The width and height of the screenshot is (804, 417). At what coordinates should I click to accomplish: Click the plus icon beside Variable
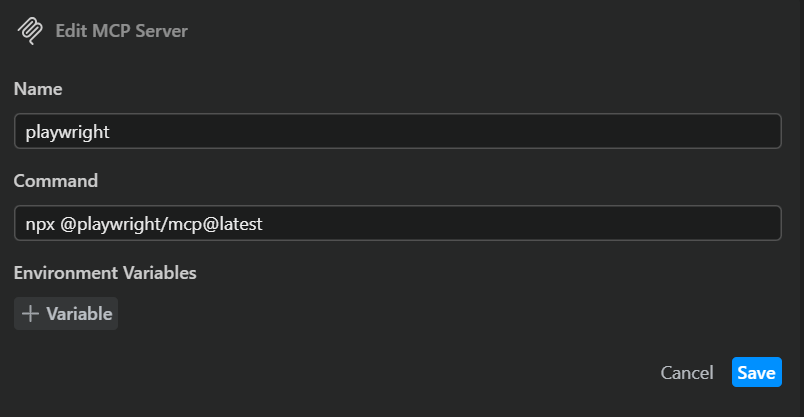click(x=30, y=313)
